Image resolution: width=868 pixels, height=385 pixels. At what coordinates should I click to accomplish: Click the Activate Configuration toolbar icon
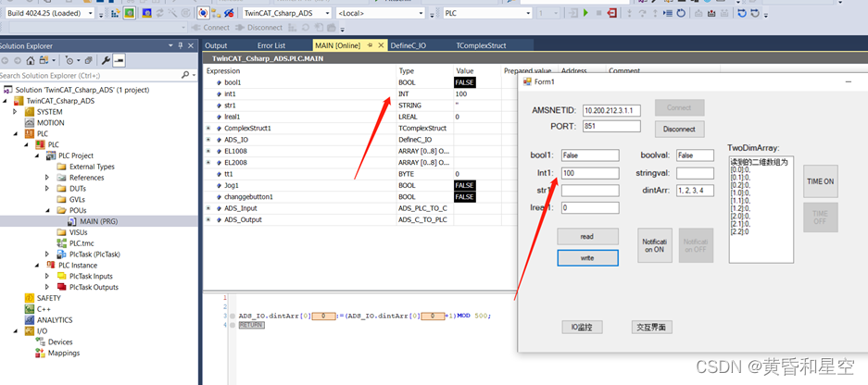tap(115, 13)
